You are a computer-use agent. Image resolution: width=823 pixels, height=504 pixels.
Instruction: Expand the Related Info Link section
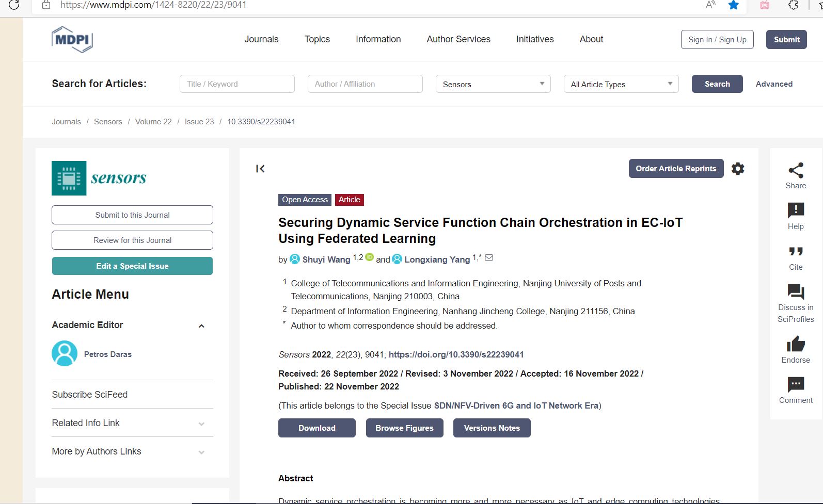click(x=201, y=424)
